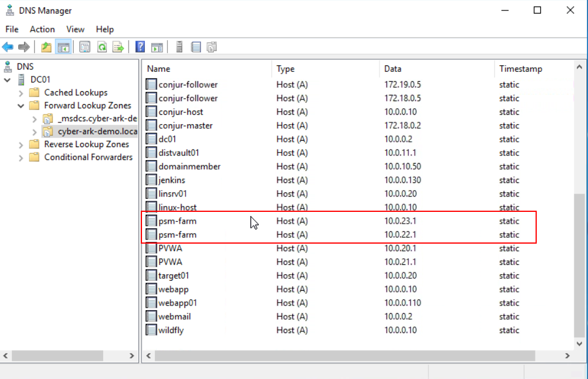Click the record icon of the wildfly row

click(151, 330)
